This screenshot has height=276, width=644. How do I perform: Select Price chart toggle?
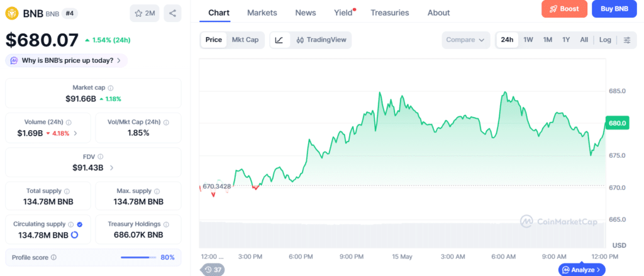click(x=214, y=40)
